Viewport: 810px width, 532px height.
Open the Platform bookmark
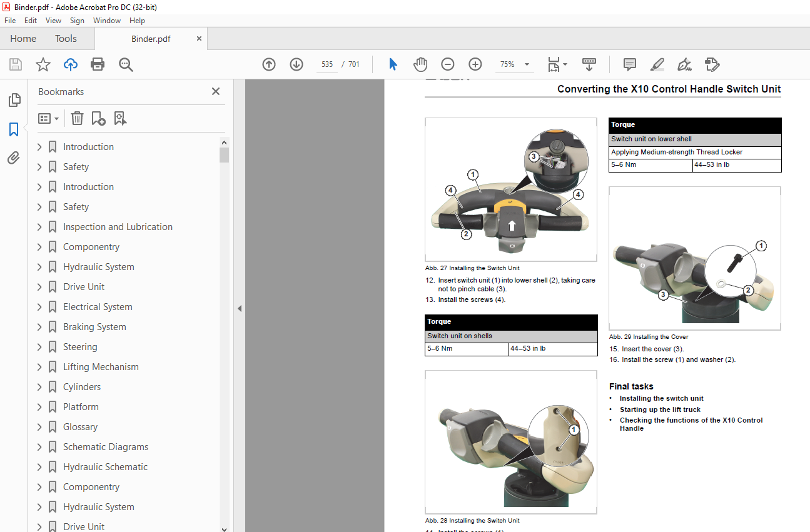pyautogui.click(x=81, y=407)
